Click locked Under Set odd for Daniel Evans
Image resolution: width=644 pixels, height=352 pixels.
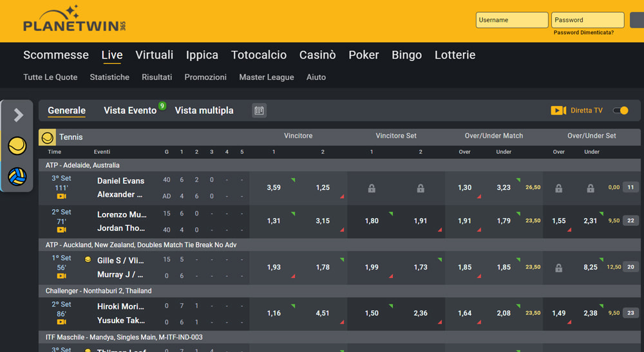click(x=590, y=189)
